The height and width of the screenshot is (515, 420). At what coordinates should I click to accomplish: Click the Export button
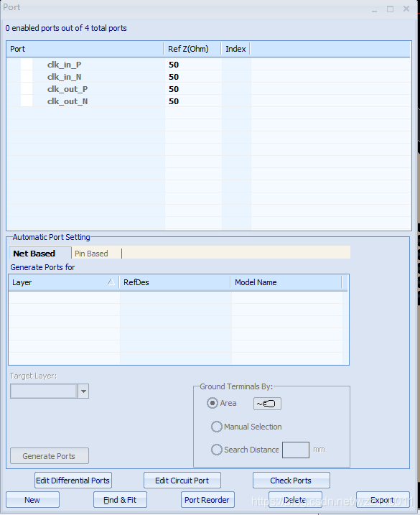pyautogui.click(x=383, y=500)
